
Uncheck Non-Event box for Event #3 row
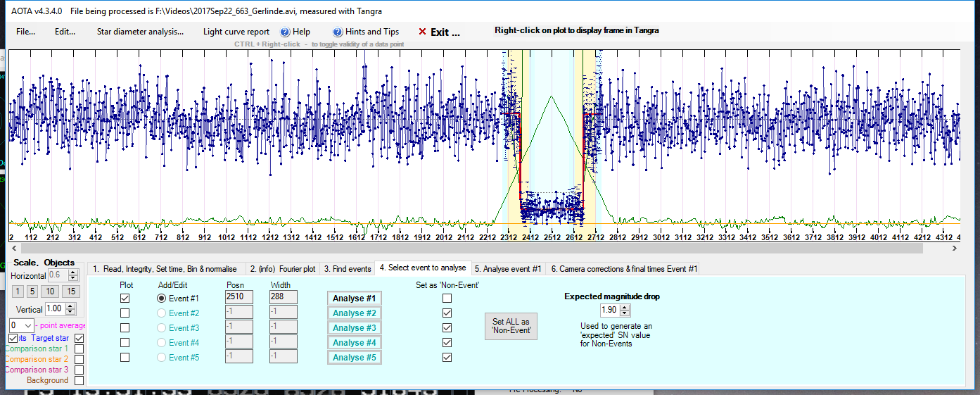pyautogui.click(x=447, y=328)
